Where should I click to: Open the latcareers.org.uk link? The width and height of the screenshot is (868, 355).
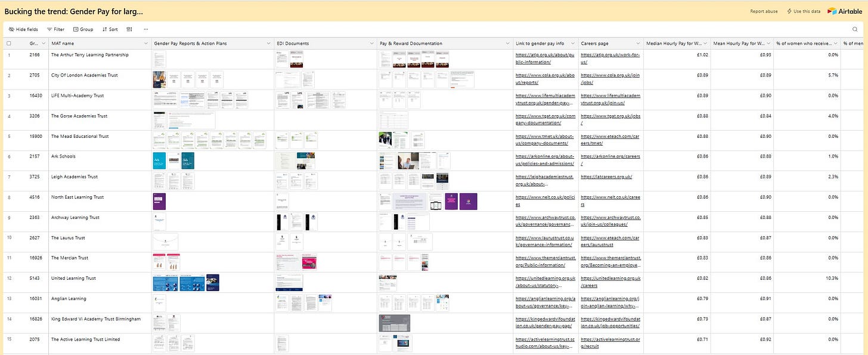tap(606, 177)
